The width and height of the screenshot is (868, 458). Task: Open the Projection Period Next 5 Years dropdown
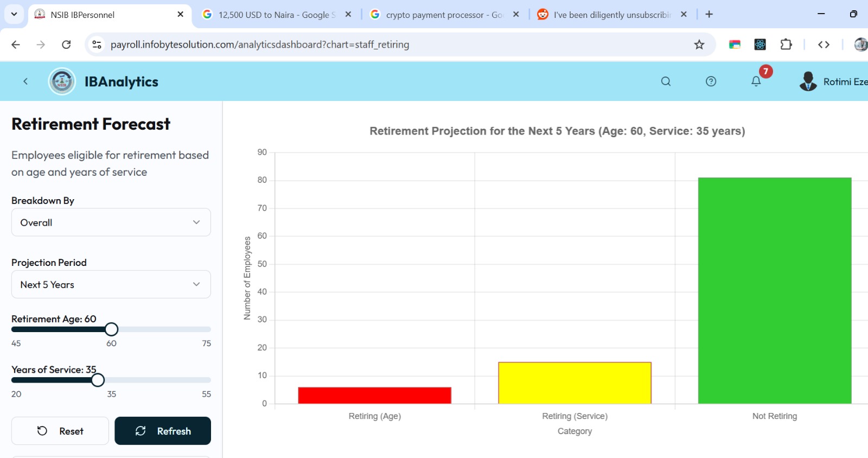[x=111, y=284]
